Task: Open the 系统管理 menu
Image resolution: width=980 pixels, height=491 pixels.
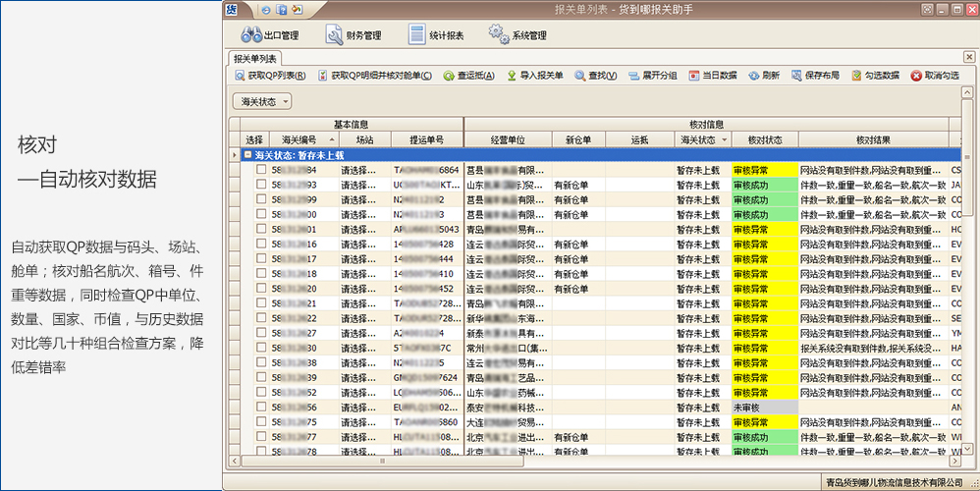Action: point(517,35)
